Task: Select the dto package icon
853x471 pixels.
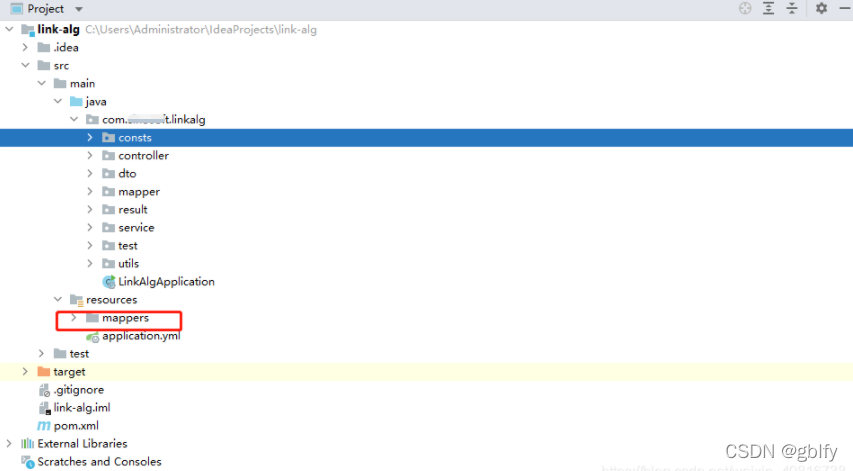Action: click(x=108, y=173)
